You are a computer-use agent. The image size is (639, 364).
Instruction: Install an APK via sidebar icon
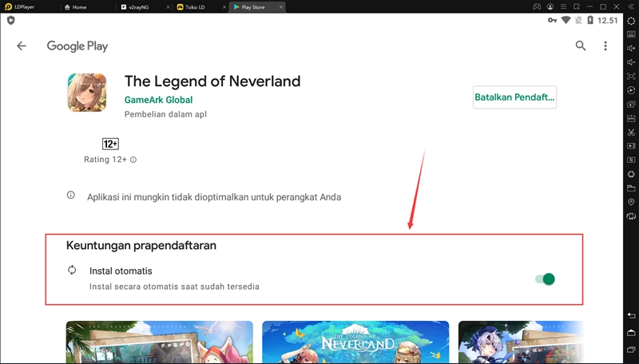[x=631, y=118]
